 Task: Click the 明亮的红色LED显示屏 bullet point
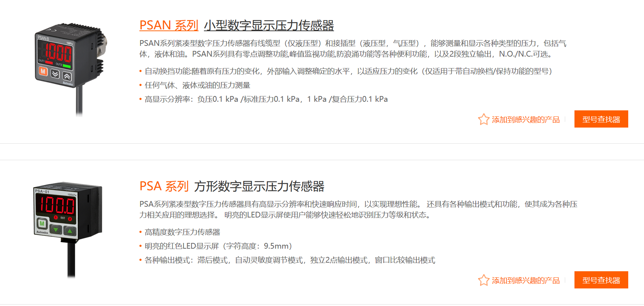(x=218, y=246)
